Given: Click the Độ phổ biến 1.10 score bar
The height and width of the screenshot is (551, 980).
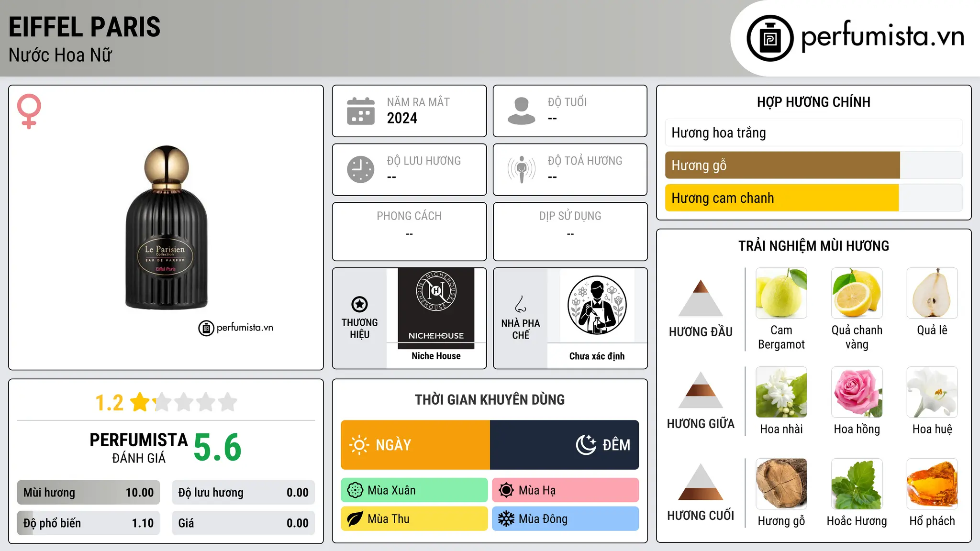Looking at the screenshot, I should point(89,523).
